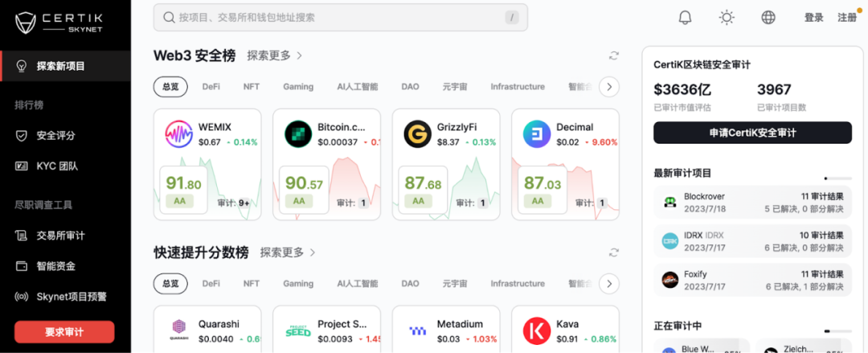This screenshot has height=353, width=868.
Task: Open the WEMIX 91.80 score box
Action: tap(184, 190)
